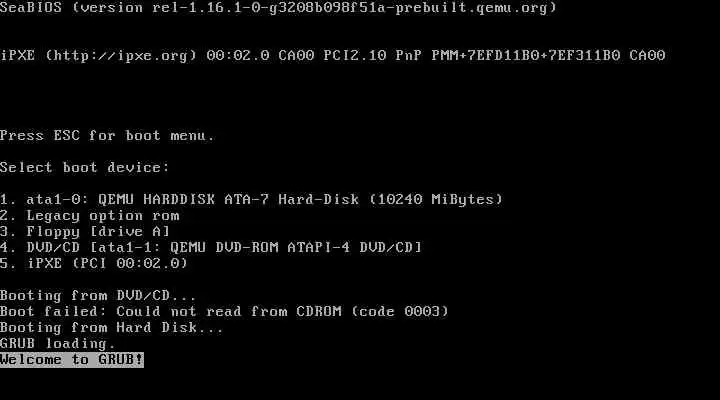Pick the DVD/CD ata1-1 boot entry
Image resolution: width=720 pixels, height=400 pixels.
pyautogui.click(x=211, y=247)
